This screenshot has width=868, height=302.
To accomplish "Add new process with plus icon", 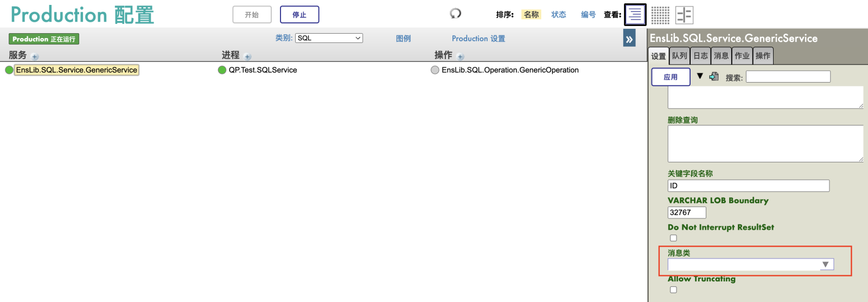I will (x=248, y=56).
